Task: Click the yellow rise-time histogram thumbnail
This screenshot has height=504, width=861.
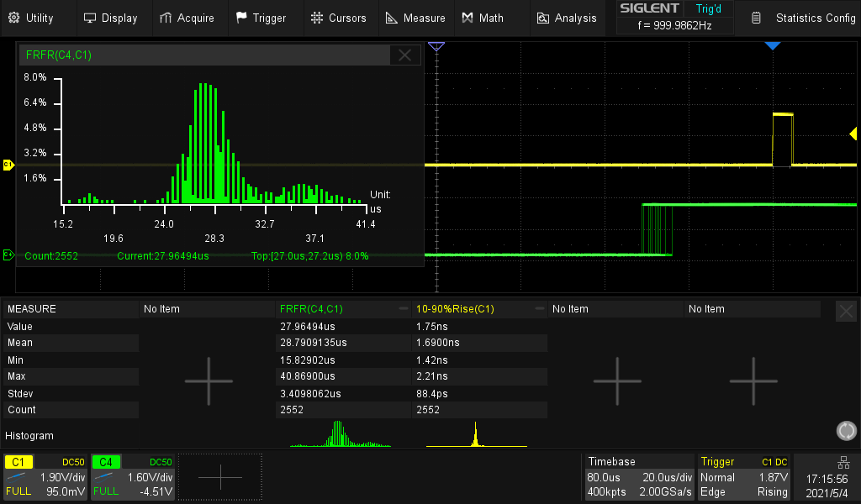Action: (x=476, y=433)
